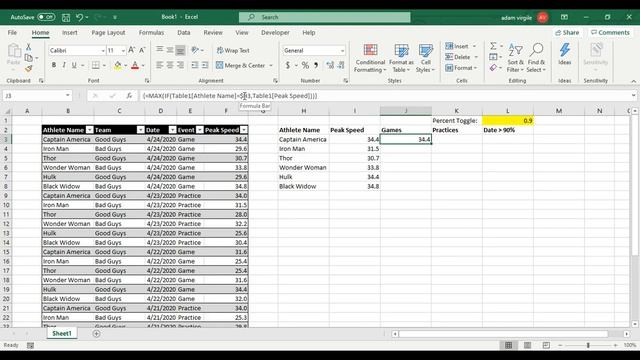Click Center align text icon
The height and width of the screenshot is (360, 640).
point(170,65)
